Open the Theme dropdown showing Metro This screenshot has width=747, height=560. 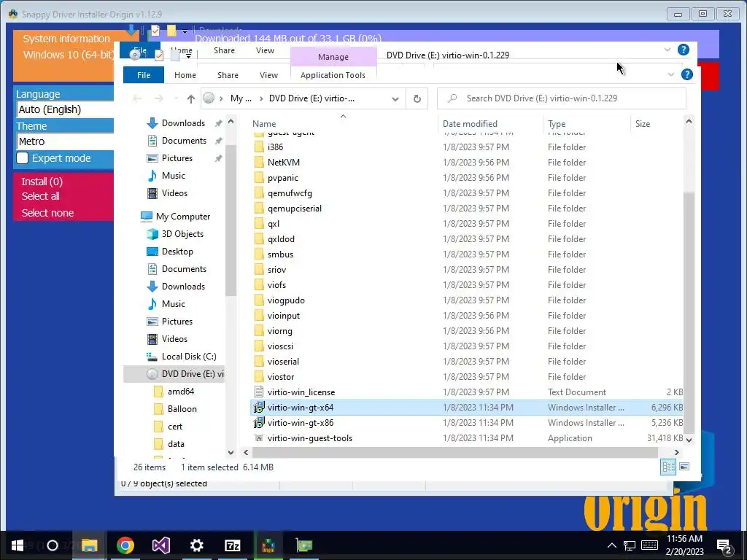point(65,141)
